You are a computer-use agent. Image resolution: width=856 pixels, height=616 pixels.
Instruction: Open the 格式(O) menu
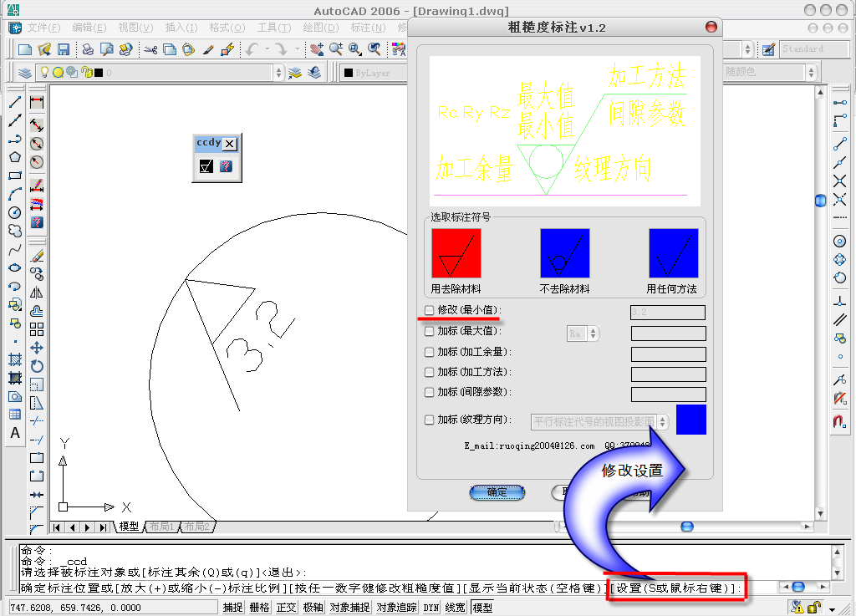227,28
